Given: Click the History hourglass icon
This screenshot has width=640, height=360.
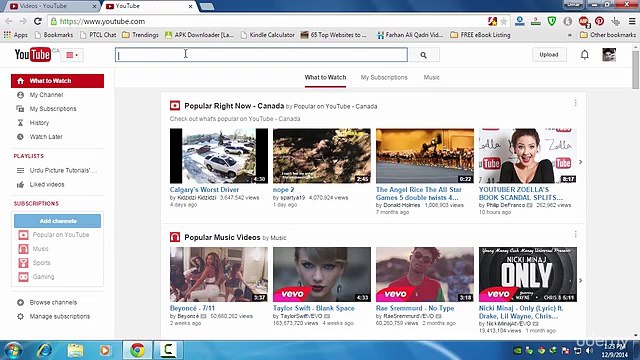Looking at the screenshot, I should tap(20, 122).
